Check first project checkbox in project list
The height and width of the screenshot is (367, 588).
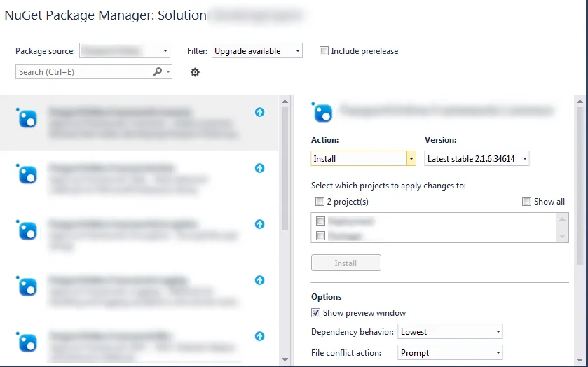click(x=320, y=221)
